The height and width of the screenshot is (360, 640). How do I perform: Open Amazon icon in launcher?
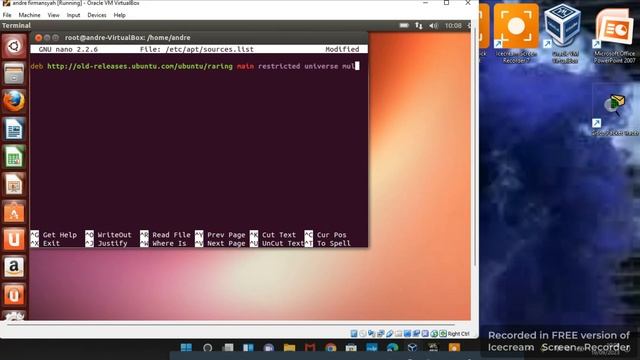[14, 267]
